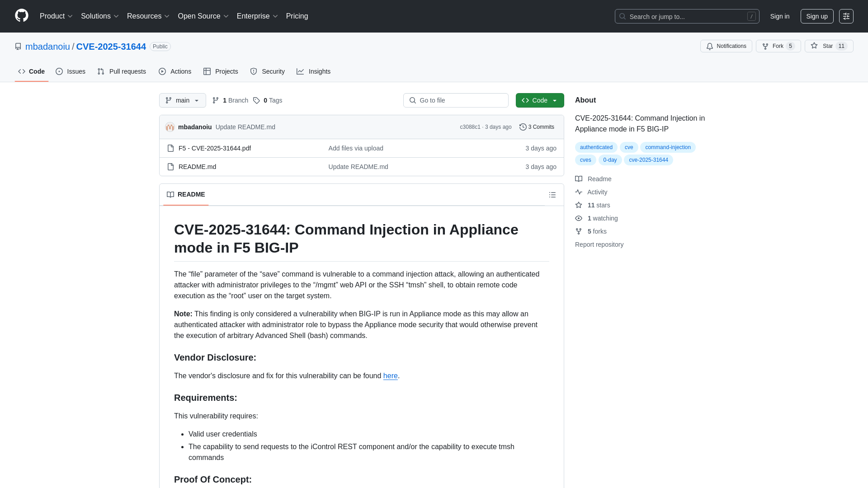Switch to the Projects tab
Screen dimensions: 868x488
tap(221, 71)
